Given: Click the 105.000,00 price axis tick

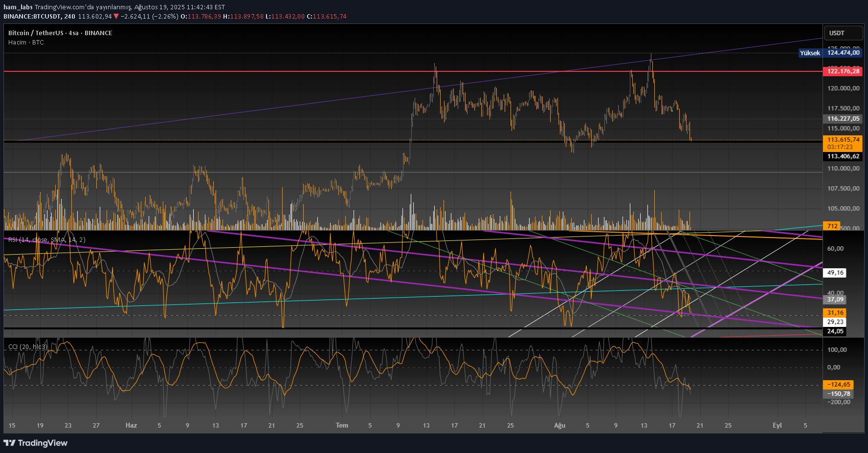Looking at the screenshot, I should click(x=843, y=209).
